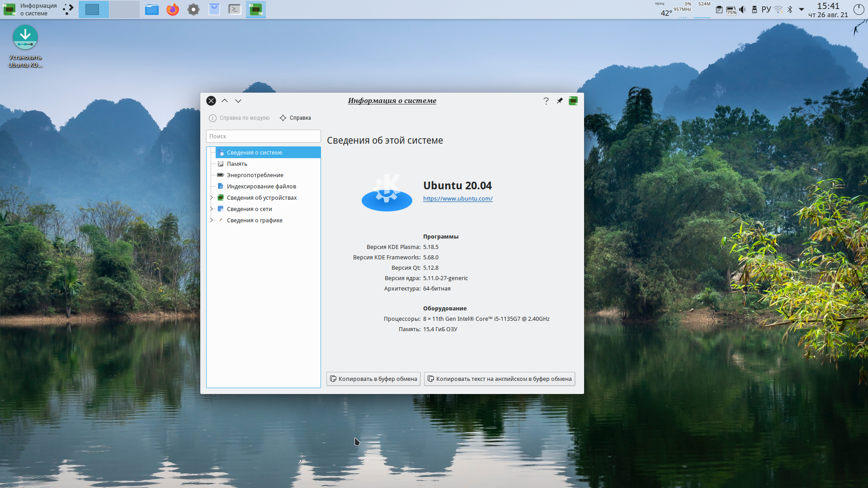Image resolution: width=868 pixels, height=488 pixels.
Task: Expand hidden system tray icons arrow
Action: click(x=802, y=9)
